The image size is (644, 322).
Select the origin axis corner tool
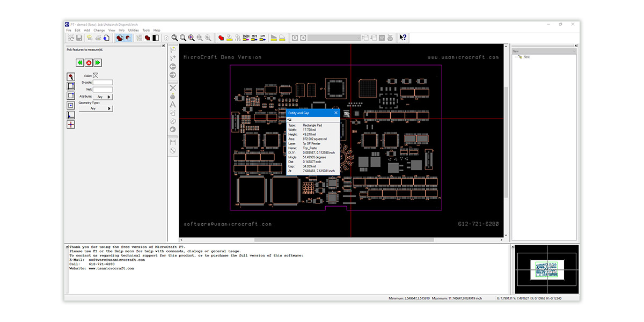click(71, 115)
